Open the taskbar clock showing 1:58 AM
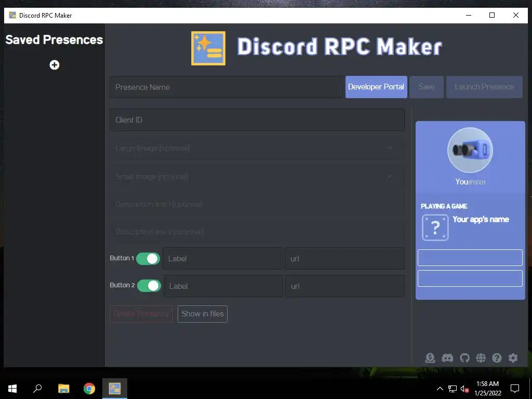This screenshot has width=532, height=399. click(x=487, y=389)
